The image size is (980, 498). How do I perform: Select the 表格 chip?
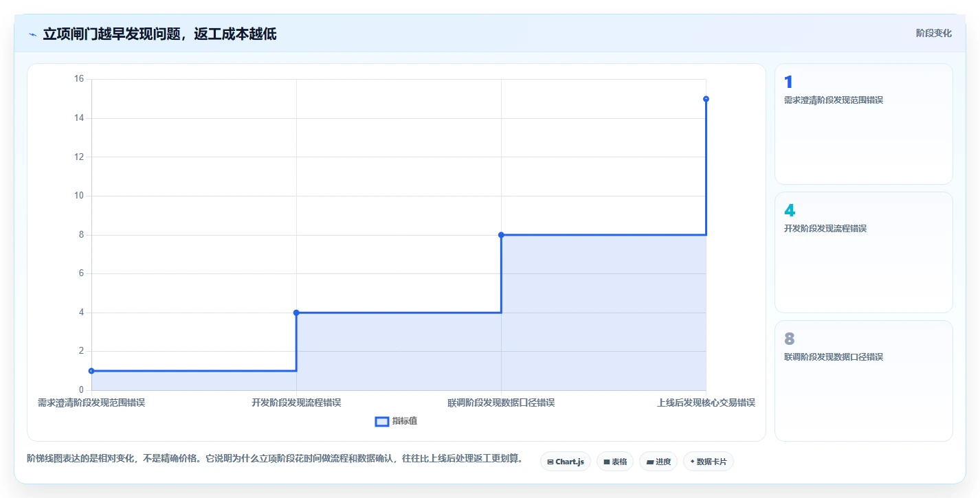[x=615, y=462]
